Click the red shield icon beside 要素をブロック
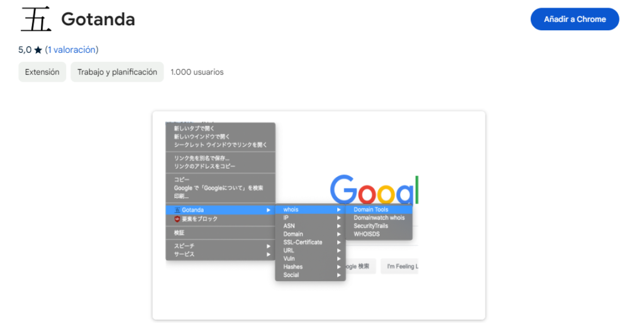 pos(177,219)
